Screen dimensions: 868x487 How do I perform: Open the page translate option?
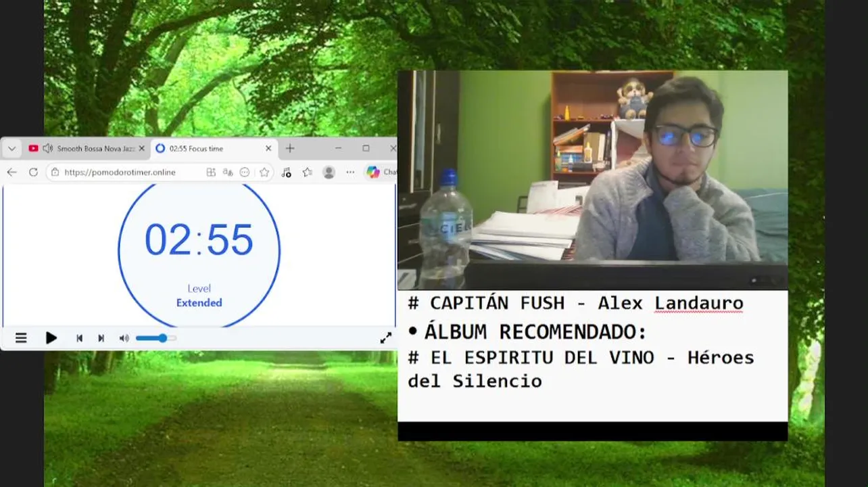228,172
